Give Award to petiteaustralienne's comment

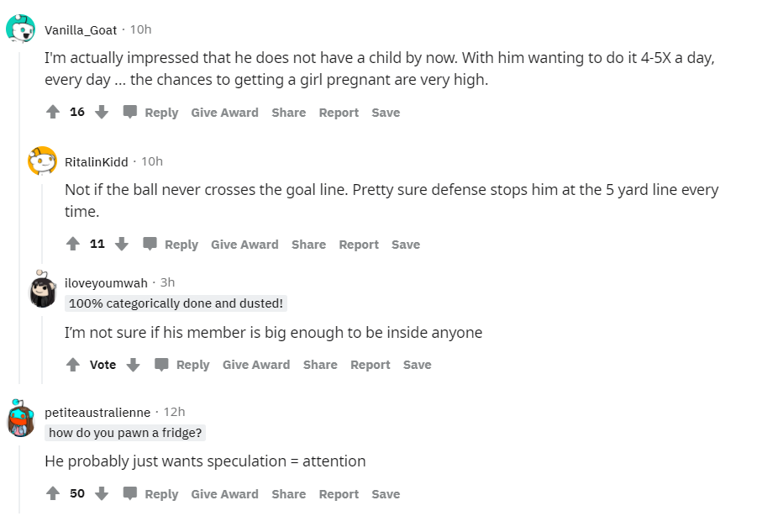point(224,493)
